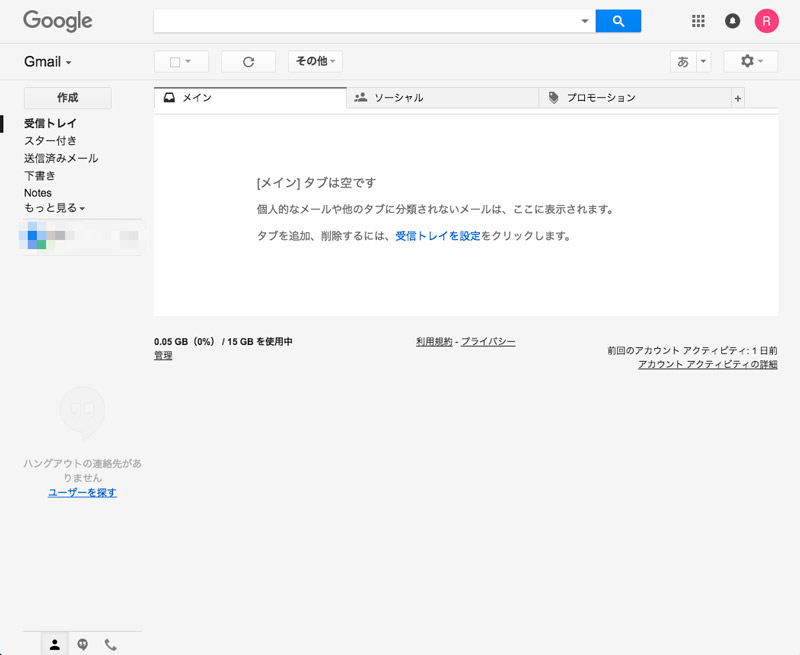
Task: Click the 作成 compose button
Action: pyautogui.click(x=67, y=97)
